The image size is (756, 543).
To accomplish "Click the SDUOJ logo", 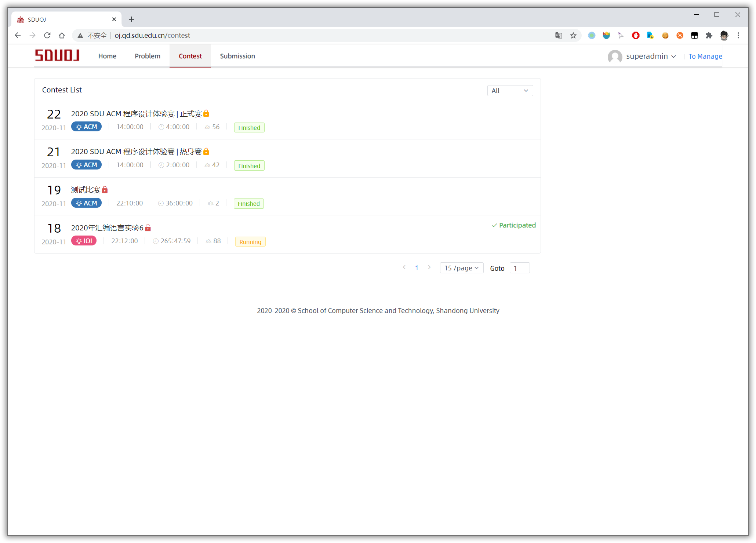I will (x=57, y=55).
